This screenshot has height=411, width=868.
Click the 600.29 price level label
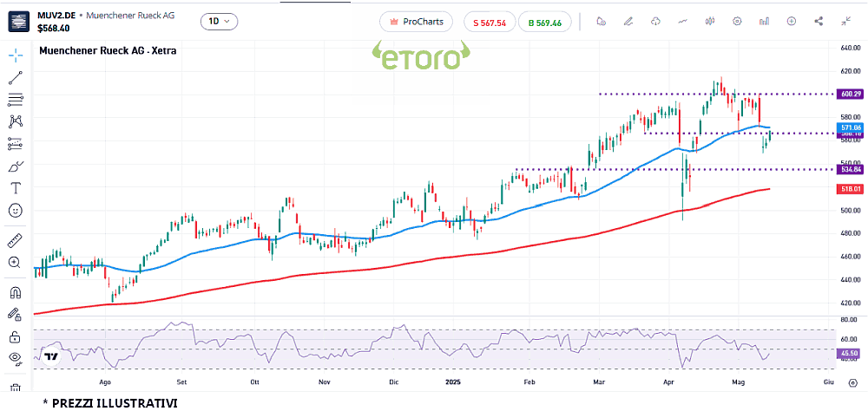click(x=851, y=94)
